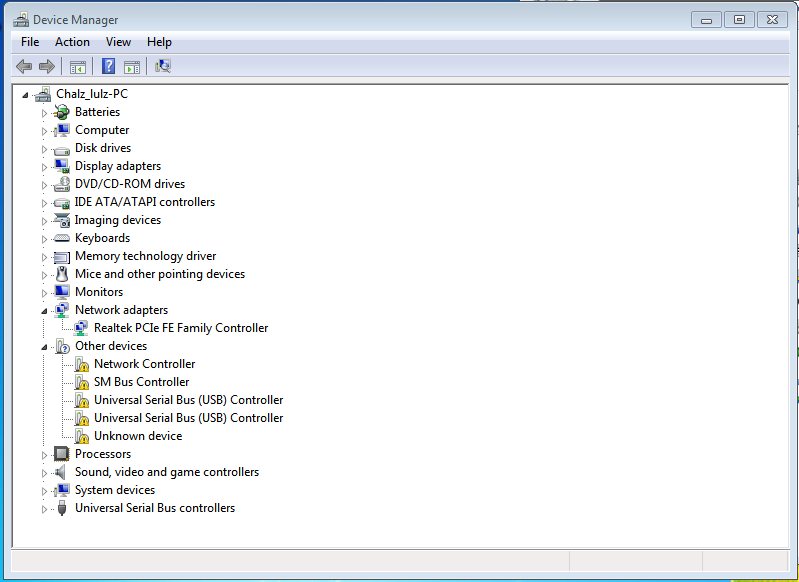Open the Action menu
The width and height of the screenshot is (799, 582).
coord(72,42)
